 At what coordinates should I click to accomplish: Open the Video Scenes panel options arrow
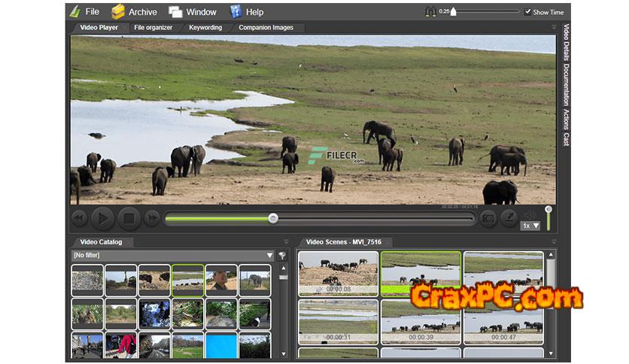pyautogui.click(x=554, y=242)
